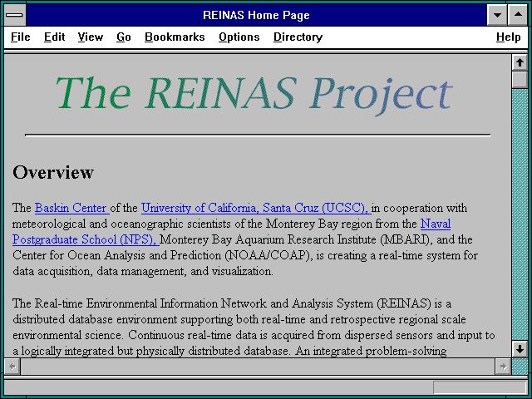
Task: Click the vertical scrollbar down arrow
Action: (520, 349)
